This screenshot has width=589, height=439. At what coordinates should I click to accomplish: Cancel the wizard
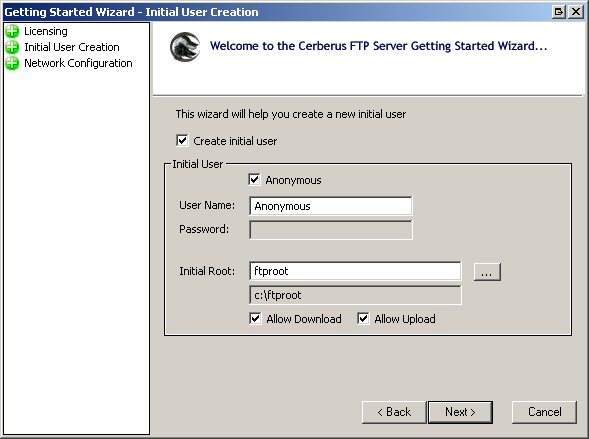544,412
